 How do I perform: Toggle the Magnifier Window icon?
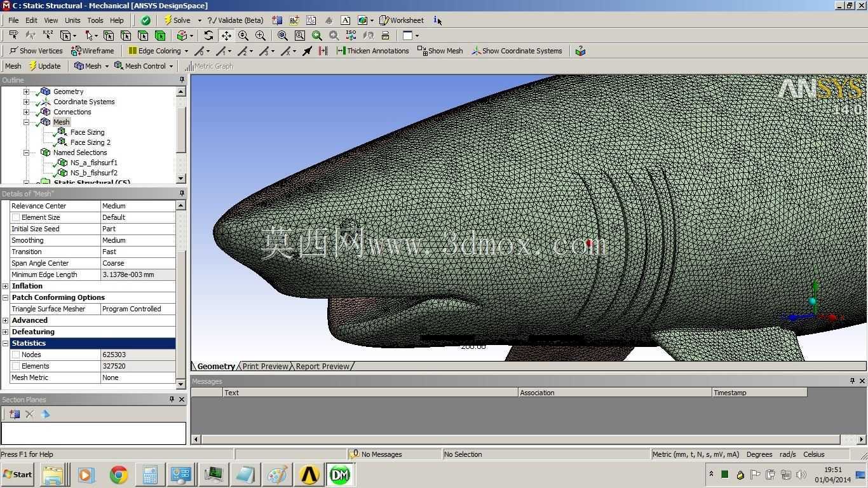[x=300, y=36]
